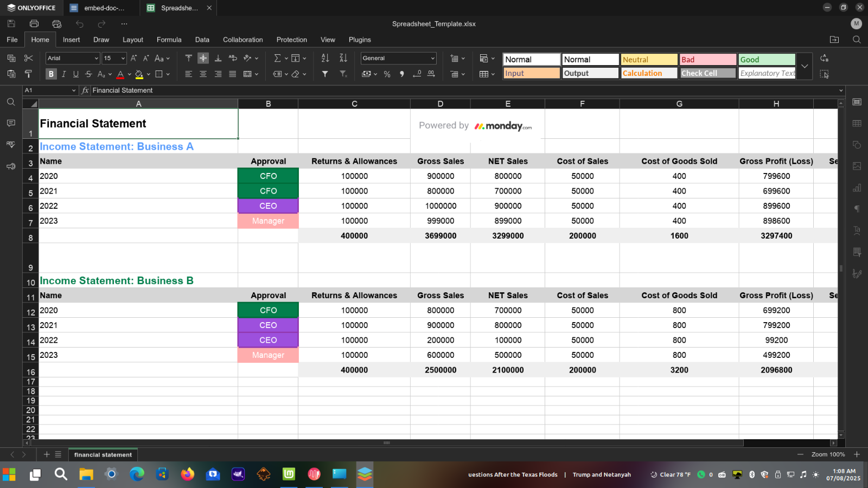Image resolution: width=868 pixels, height=488 pixels.
Task: Click the Cut scissors icon
Action: point(29,58)
